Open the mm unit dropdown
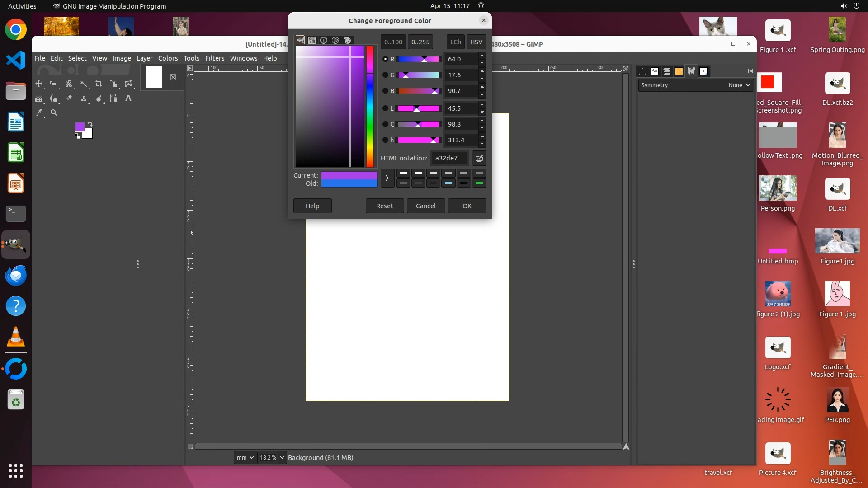This screenshot has width=868, height=488. pyautogui.click(x=245, y=458)
